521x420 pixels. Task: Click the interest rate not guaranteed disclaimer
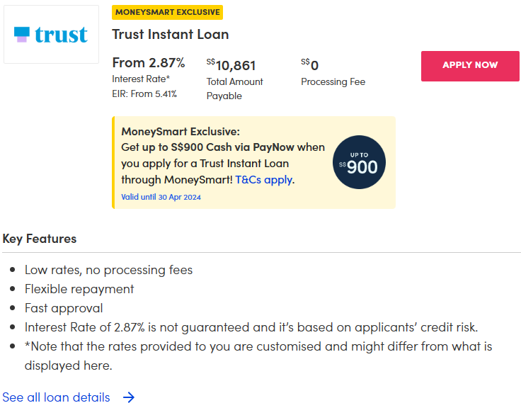point(251,327)
